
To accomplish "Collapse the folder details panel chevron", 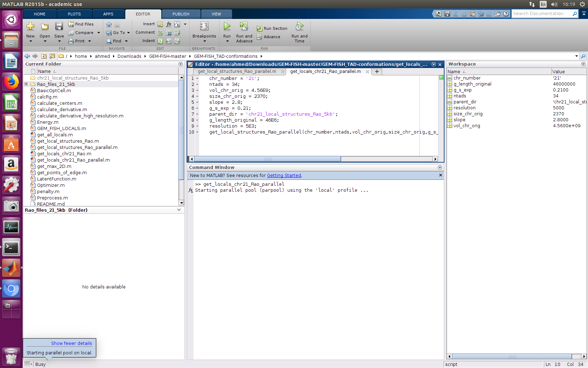I will coord(179,210).
